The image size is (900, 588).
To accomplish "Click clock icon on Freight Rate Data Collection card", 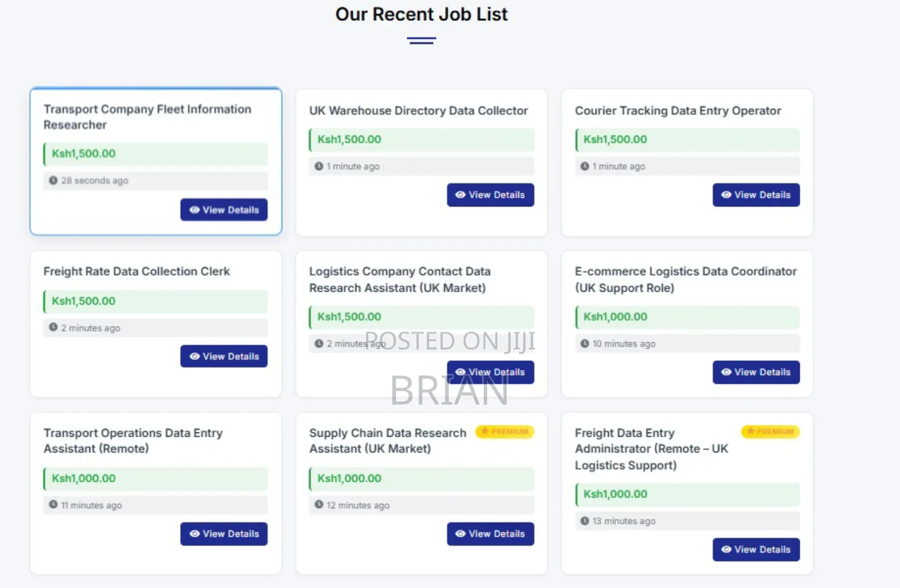I will coord(53,327).
